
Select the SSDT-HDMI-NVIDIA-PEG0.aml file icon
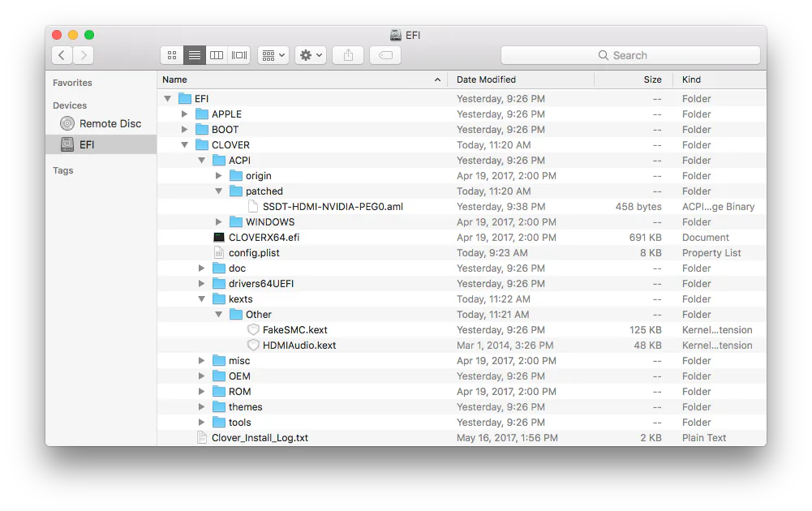tap(253, 207)
